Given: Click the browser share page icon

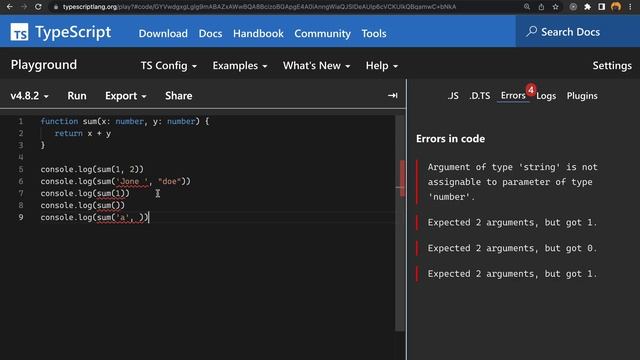Looking at the screenshot, I should (x=541, y=7).
